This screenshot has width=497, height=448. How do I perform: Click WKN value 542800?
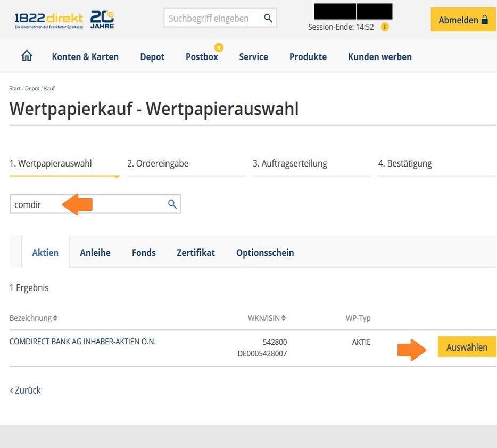[275, 342]
